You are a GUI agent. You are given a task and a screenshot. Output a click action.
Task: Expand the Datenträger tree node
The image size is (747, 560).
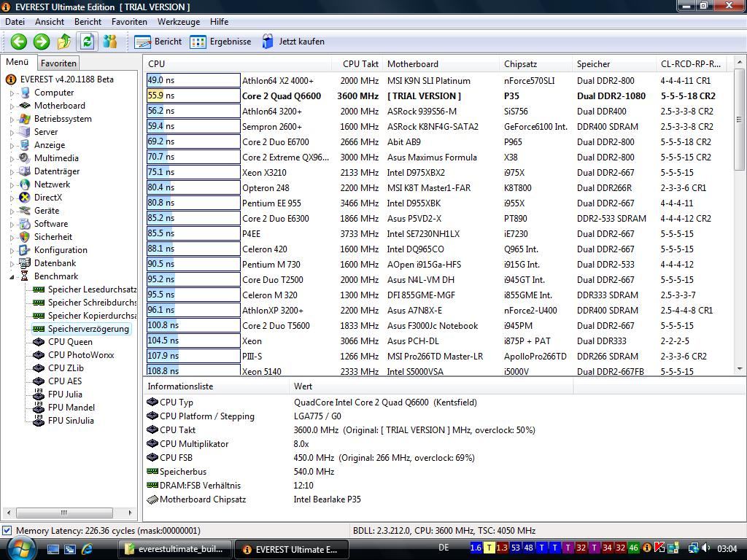tap(12, 172)
